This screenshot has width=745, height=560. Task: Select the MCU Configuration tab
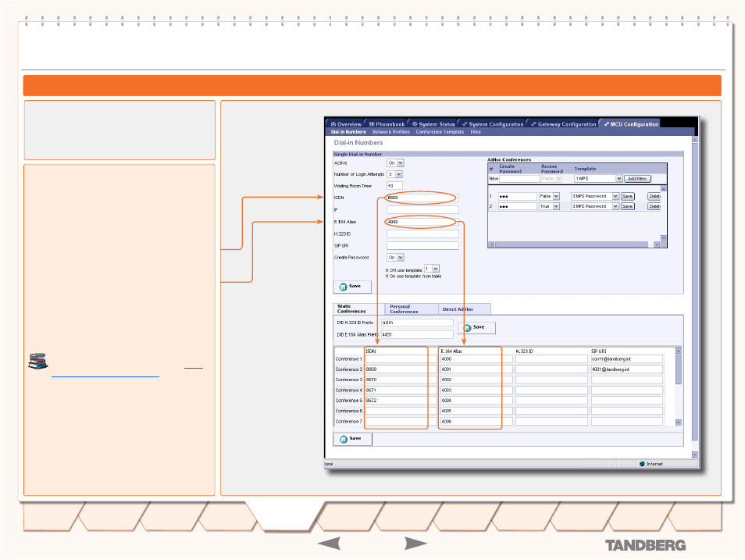coord(631,124)
